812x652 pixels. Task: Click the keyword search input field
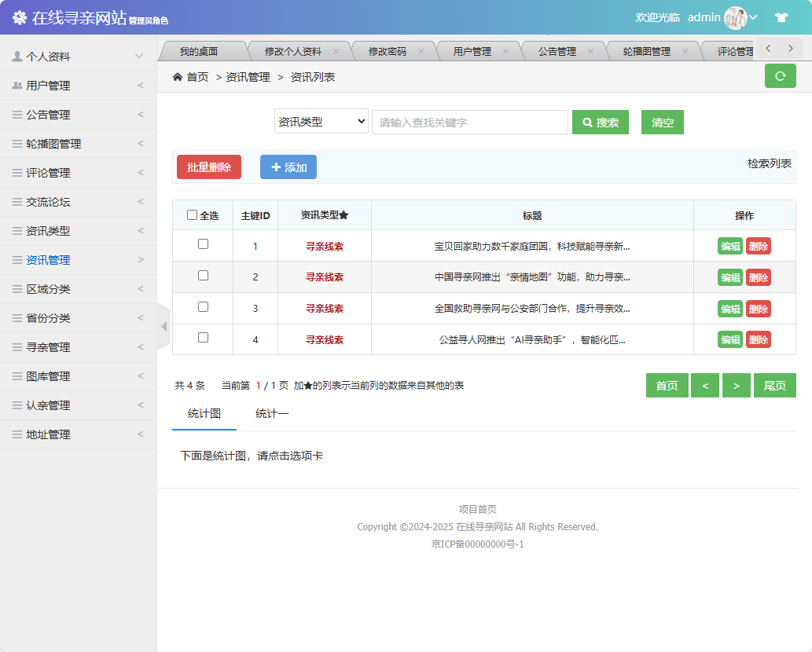[x=469, y=122]
